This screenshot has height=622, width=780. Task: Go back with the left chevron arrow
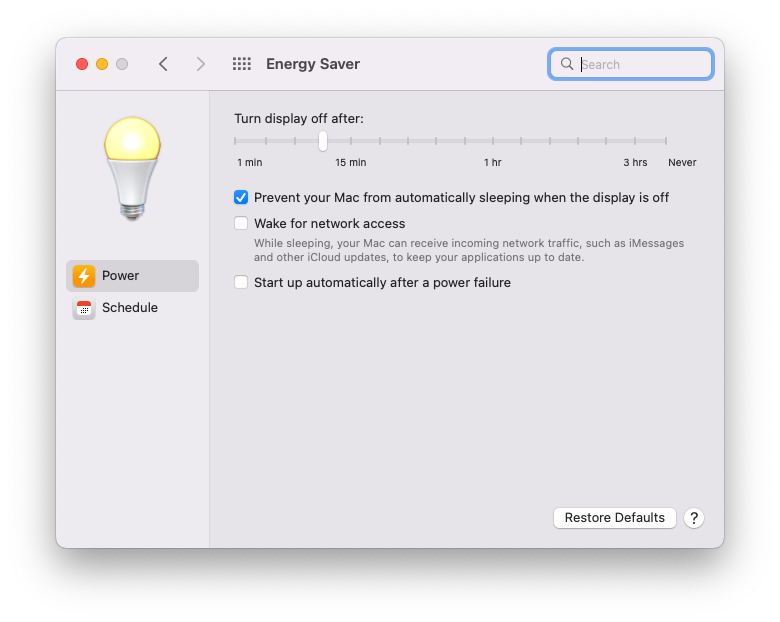click(163, 64)
